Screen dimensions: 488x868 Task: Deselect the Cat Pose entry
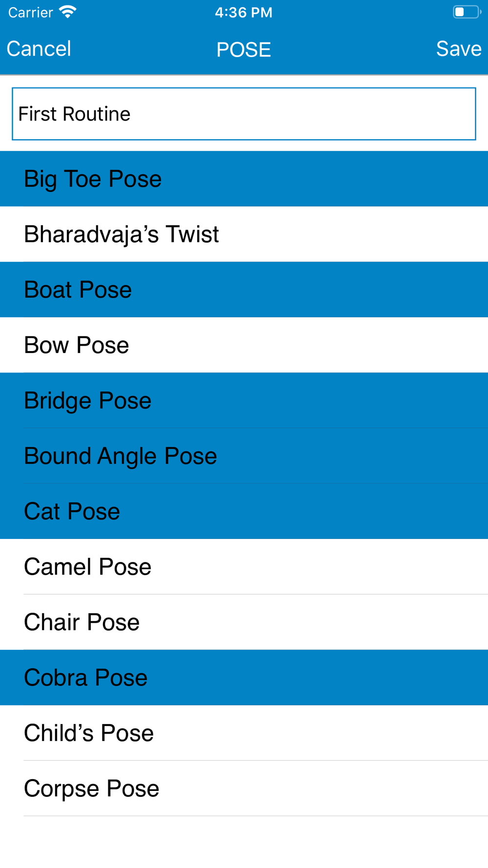244,511
